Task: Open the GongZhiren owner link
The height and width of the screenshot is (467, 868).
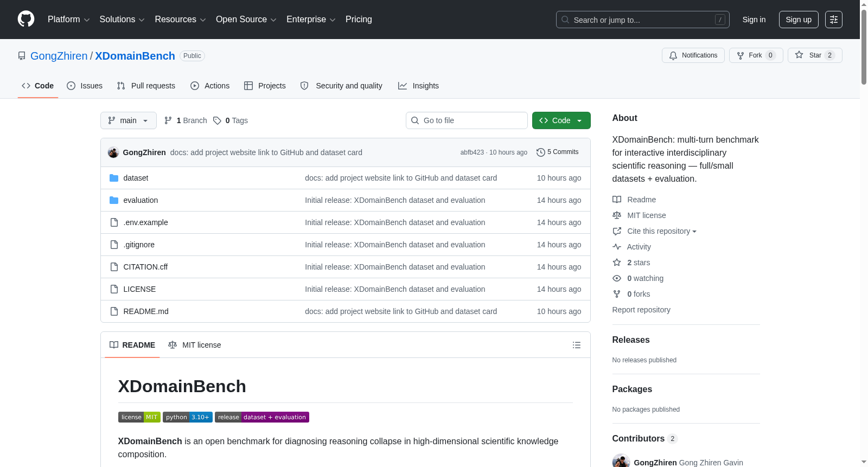Action: coord(59,56)
